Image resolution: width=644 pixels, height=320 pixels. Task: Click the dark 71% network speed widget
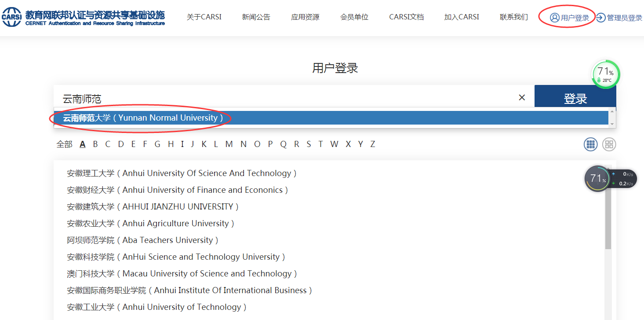[597, 178]
